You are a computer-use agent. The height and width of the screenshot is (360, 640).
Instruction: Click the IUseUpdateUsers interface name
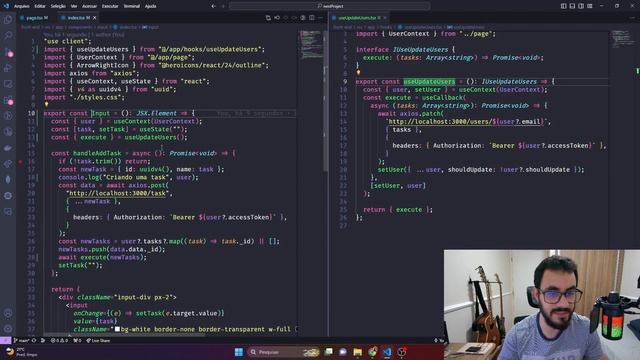click(x=420, y=49)
